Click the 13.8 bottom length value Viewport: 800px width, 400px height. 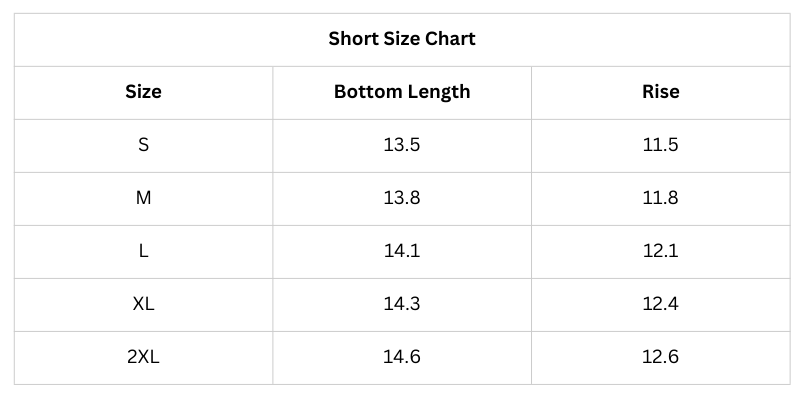402,198
